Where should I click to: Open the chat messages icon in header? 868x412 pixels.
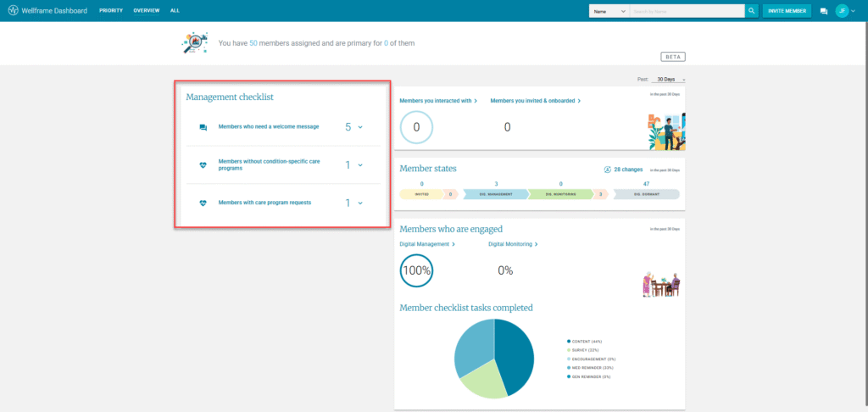tap(823, 11)
